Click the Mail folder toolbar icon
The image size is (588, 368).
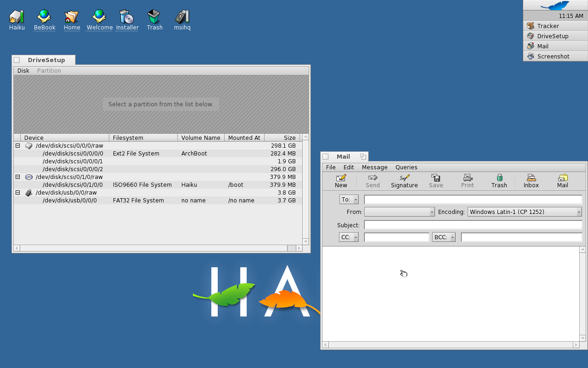pos(563,181)
